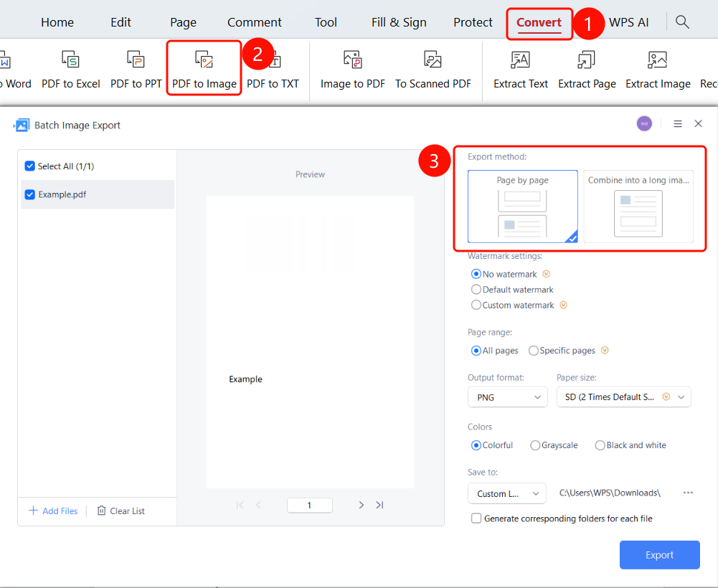Choose the Grayscale color option
The image size is (718, 588).
click(x=535, y=445)
